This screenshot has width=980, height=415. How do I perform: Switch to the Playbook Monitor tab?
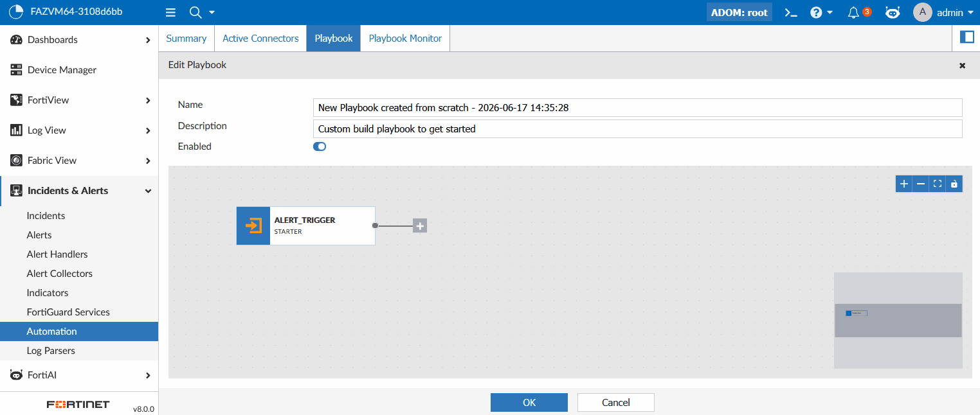(405, 39)
